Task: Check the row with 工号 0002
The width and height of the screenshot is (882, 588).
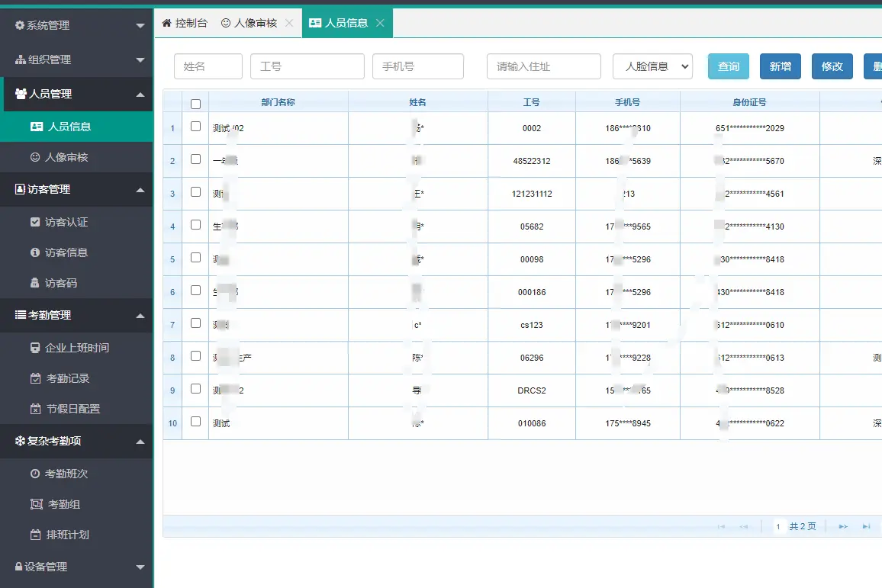Action: click(x=196, y=127)
